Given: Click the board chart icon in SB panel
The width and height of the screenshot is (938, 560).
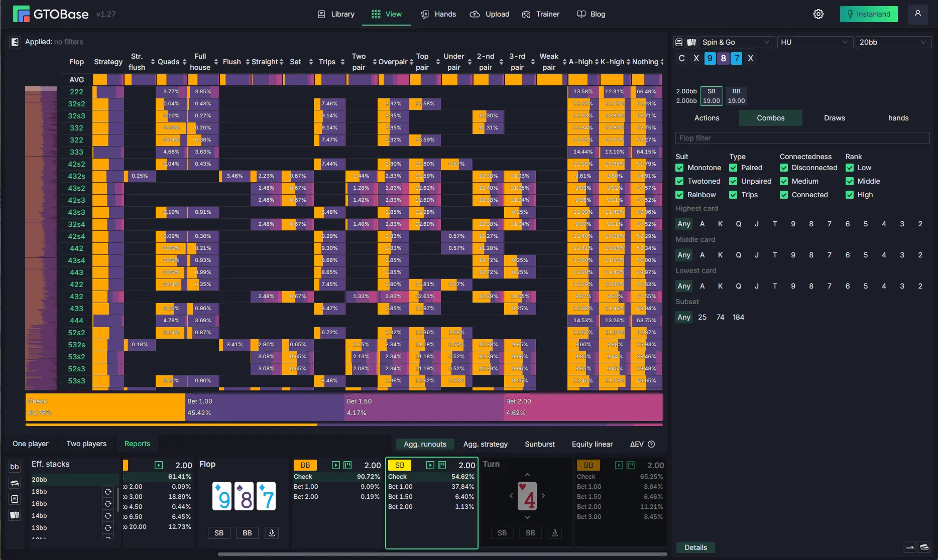Looking at the screenshot, I should [x=442, y=465].
